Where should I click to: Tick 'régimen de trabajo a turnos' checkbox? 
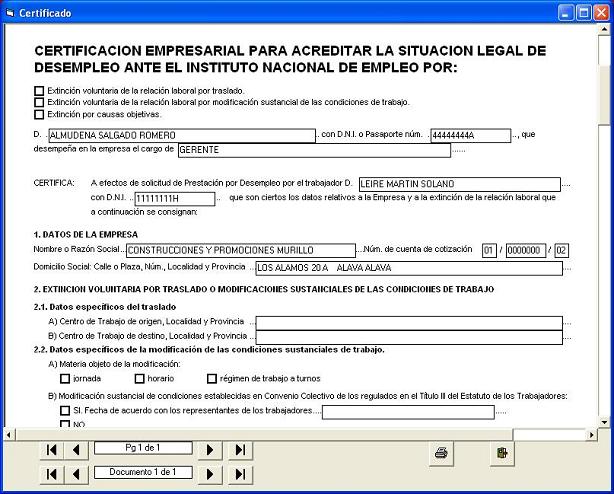coord(211,379)
